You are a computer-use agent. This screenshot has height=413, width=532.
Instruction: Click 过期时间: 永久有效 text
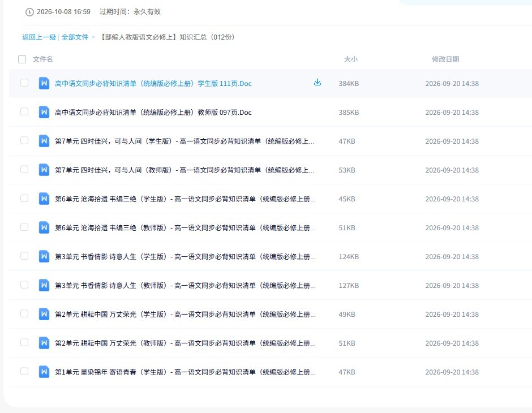(x=130, y=12)
